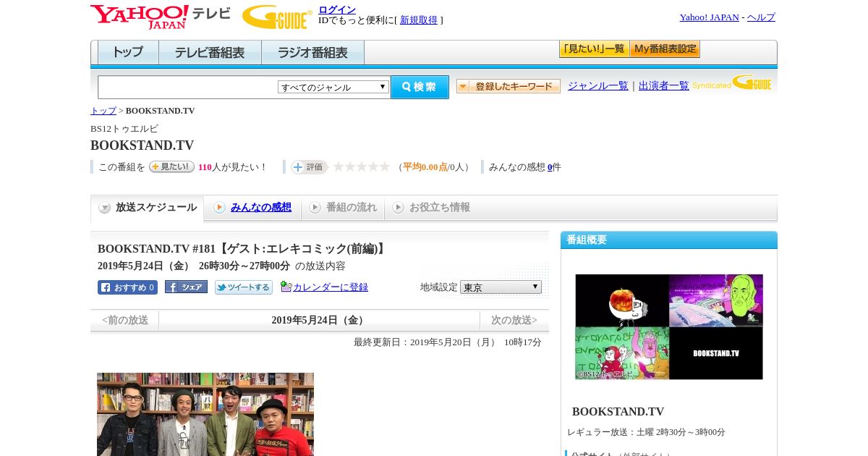The height and width of the screenshot is (456, 868).
Task: Click the four hosts program photo
Action: [x=205, y=414]
